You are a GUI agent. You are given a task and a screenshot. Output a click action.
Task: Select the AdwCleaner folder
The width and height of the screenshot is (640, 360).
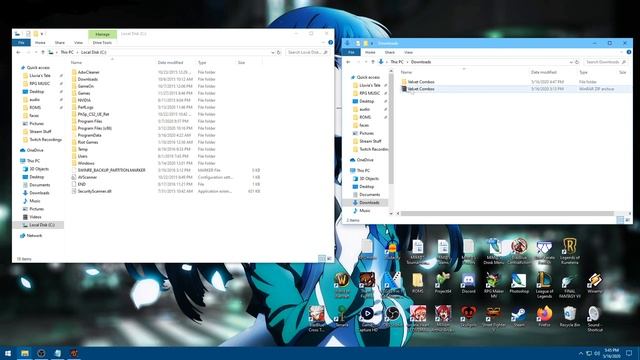tap(88, 72)
